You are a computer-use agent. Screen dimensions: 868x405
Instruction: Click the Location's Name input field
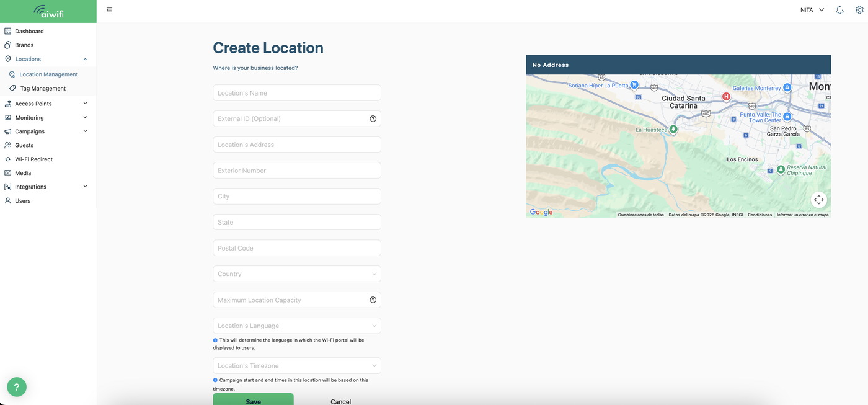click(296, 93)
